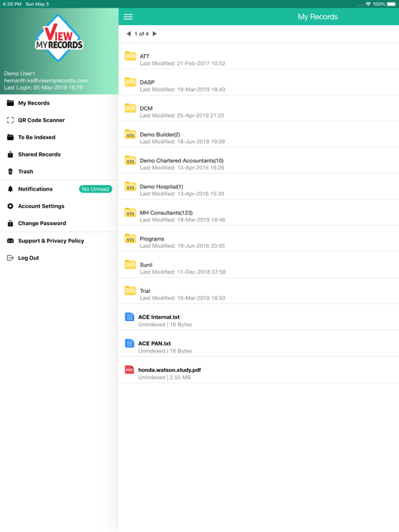This screenshot has width=399, height=532.
Task: Click the battery status icon
Action: (391, 4)
